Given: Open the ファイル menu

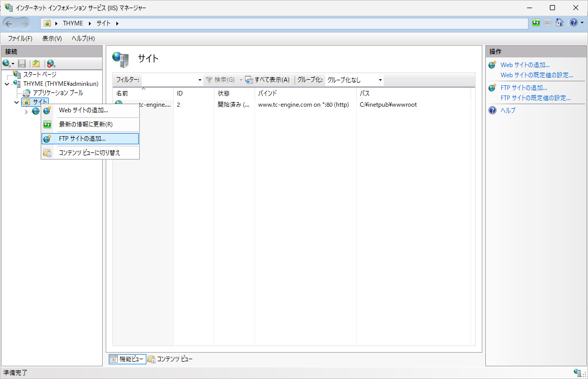Looking at the screenshot, I should [x=20, y=38].
